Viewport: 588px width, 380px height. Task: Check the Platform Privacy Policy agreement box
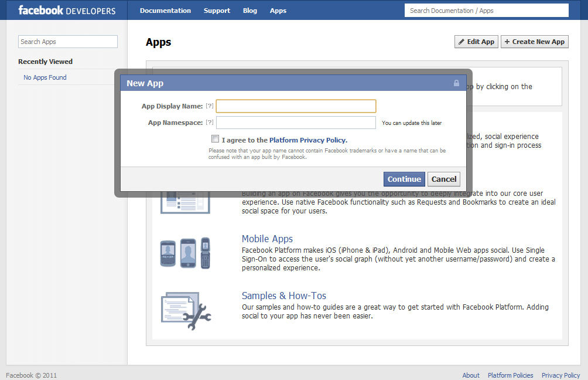(215, 139)
